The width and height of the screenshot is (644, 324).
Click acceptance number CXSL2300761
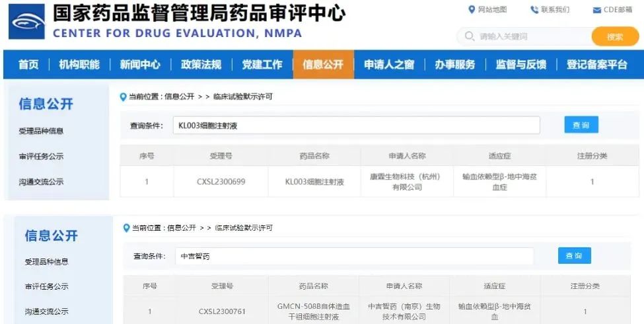(x=222, y=311)
